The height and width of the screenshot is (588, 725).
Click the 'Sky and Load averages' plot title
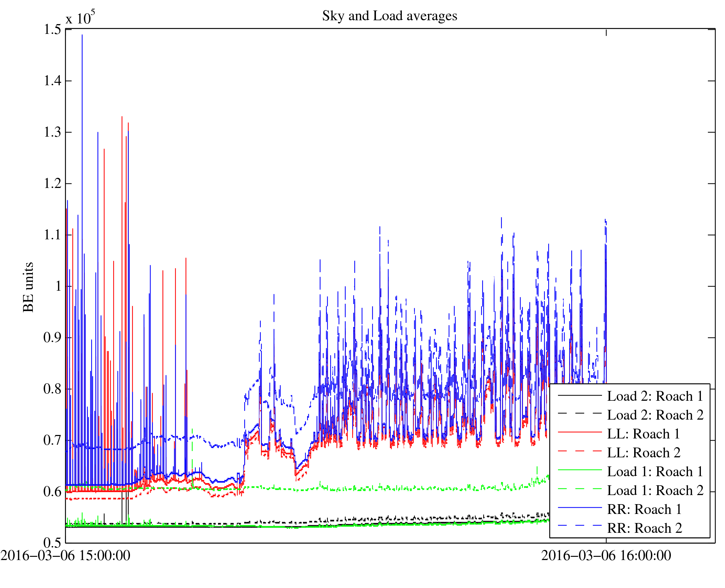tap(389, 16)
